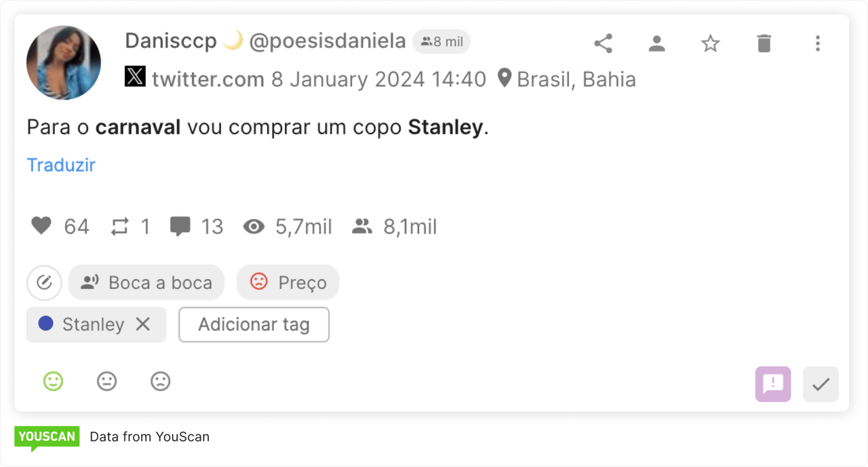The image size is (868, 467).
Task: Click the Adicionar tag button
Action: tap(254, 325)
